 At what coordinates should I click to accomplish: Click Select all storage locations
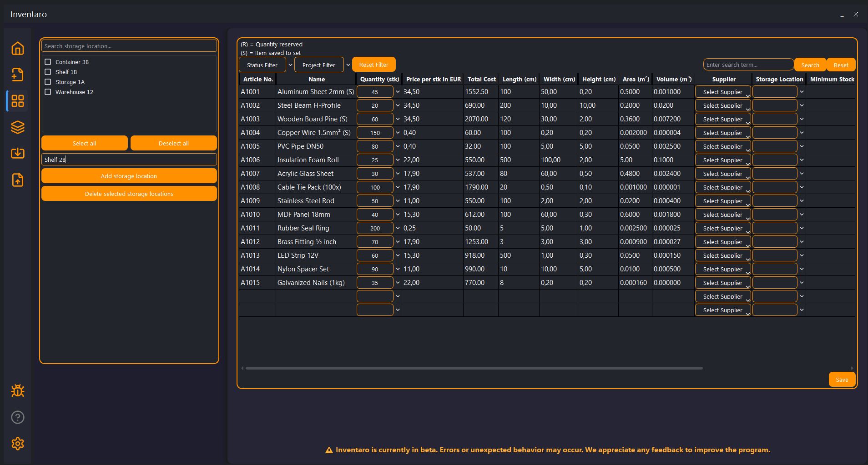[85, 143]
